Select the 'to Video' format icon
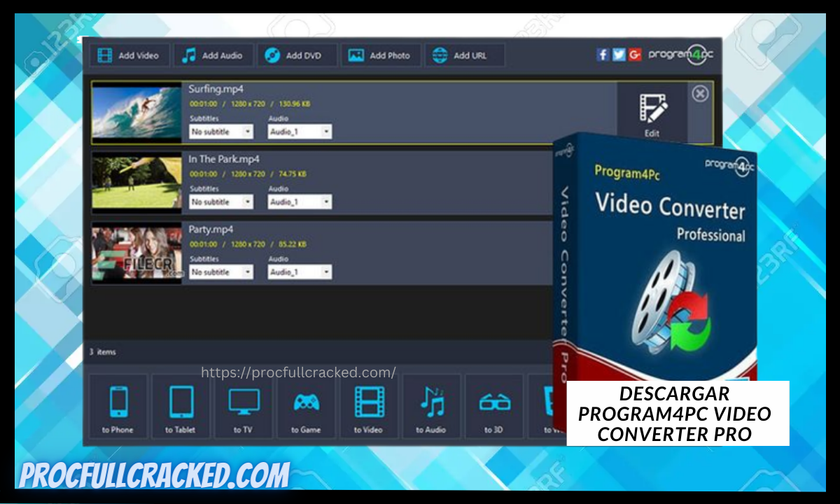 (x=369, y=406)
